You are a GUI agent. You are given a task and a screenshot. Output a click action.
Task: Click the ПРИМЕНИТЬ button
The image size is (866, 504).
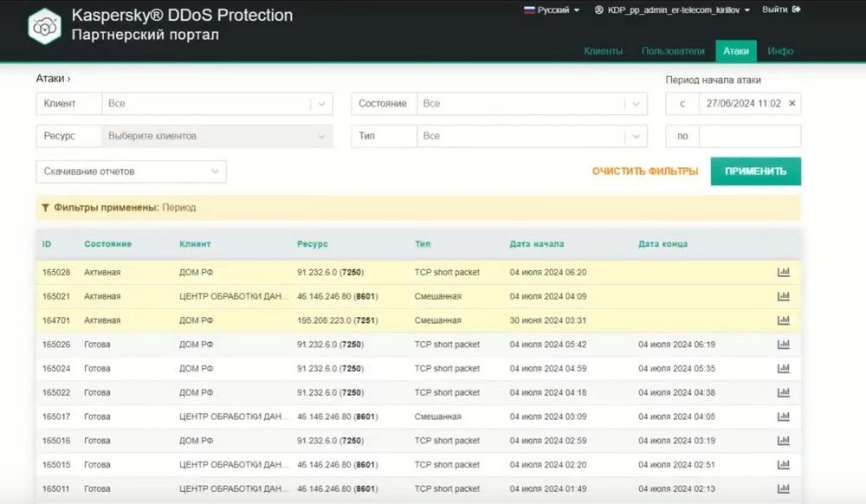(x=755, y=171)
